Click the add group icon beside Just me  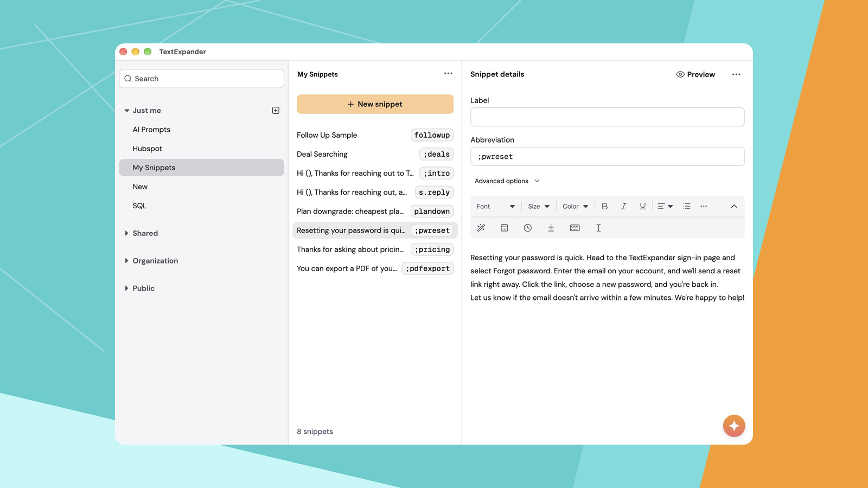click(276, 111)
